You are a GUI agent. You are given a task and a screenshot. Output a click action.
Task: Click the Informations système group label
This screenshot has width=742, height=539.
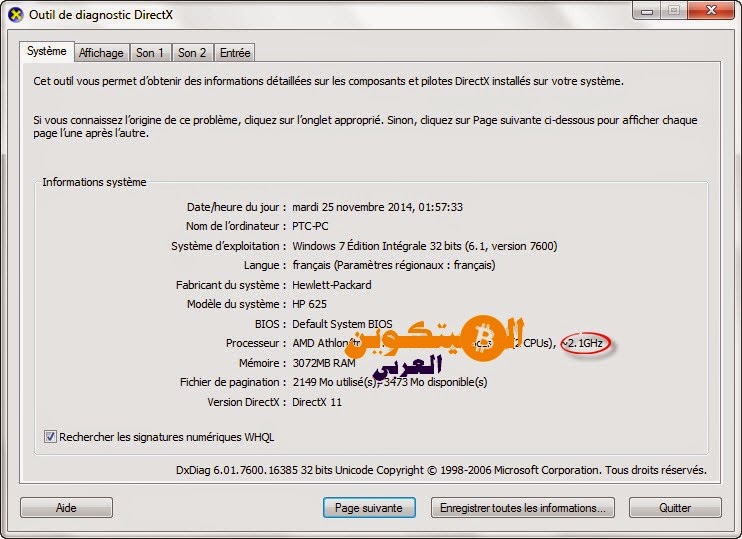pos(94,182)
